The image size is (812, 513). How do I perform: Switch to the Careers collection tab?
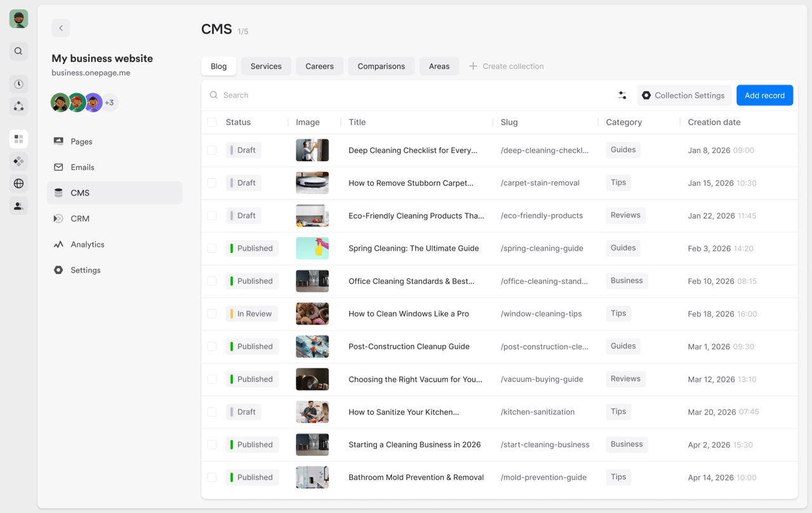tap(320, 66)
